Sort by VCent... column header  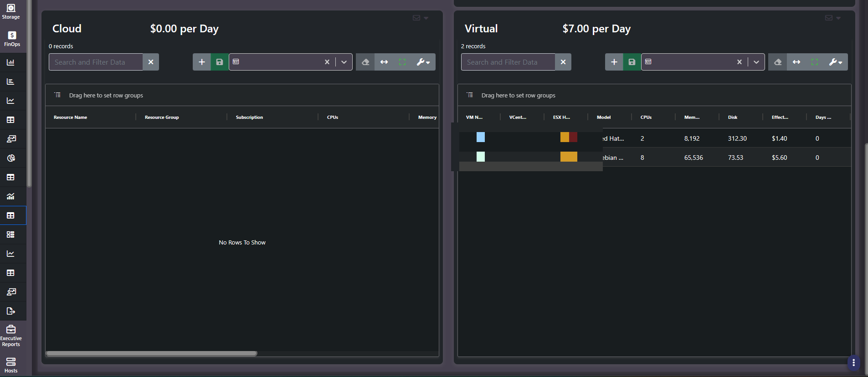tap(518, 117)
